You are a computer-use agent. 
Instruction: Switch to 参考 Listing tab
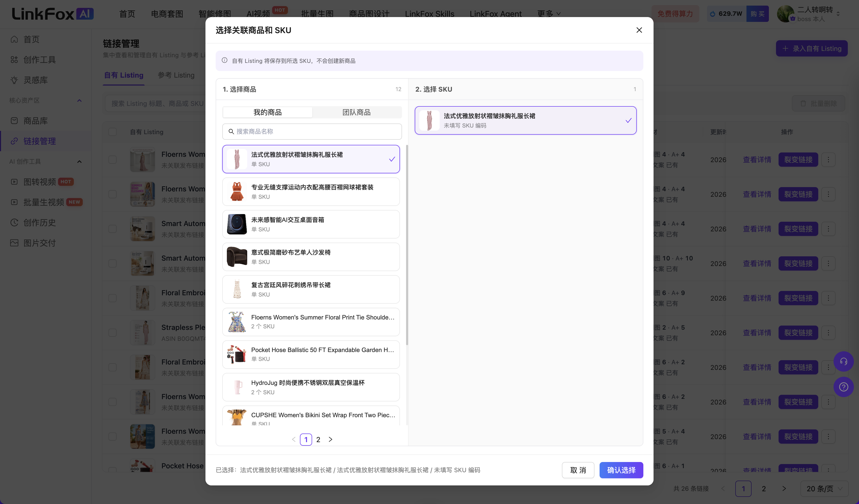[x=176, y=75]
